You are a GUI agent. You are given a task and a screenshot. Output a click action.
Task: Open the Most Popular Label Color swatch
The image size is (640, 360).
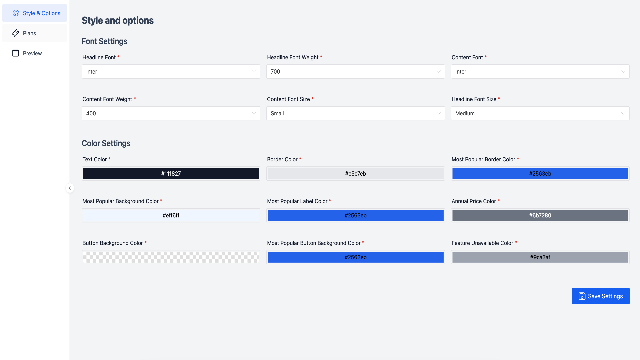[x=355, y=215]
